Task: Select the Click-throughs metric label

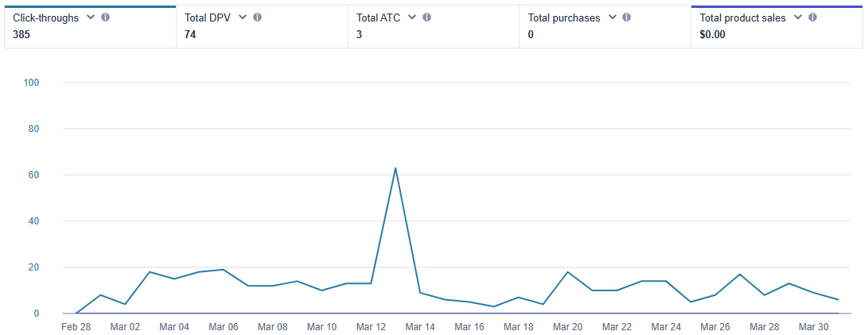Action: pos(45,18)
